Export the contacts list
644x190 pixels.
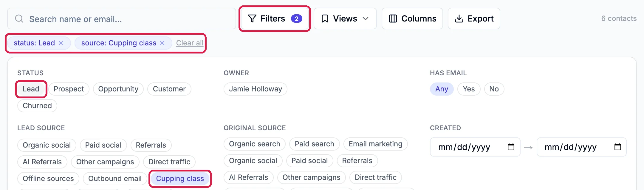tap(474, 19)
